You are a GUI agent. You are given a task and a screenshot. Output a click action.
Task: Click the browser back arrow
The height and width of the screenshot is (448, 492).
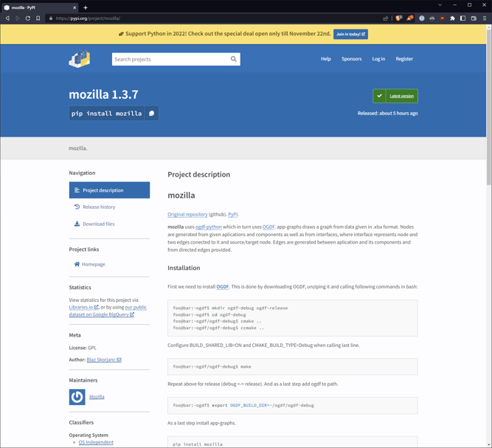tap(7, 18)
